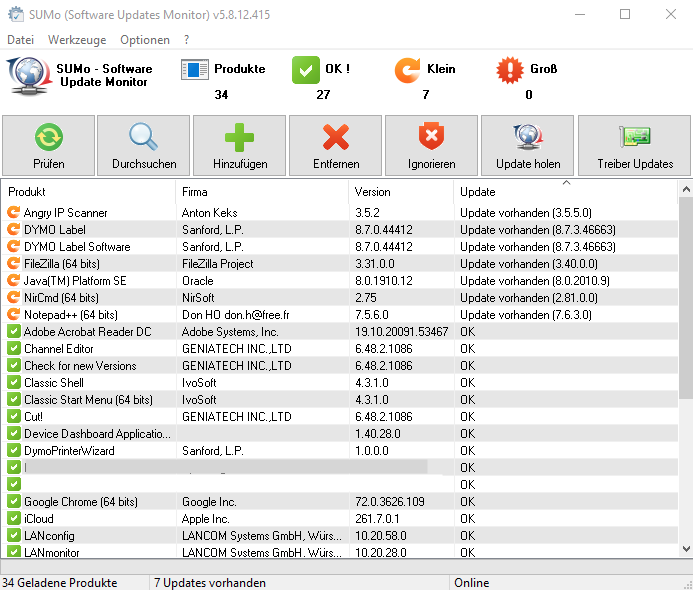The width and height of the screenshot is (693, 590).
Task: Open the question mark help menu
Action: [187, 40]
